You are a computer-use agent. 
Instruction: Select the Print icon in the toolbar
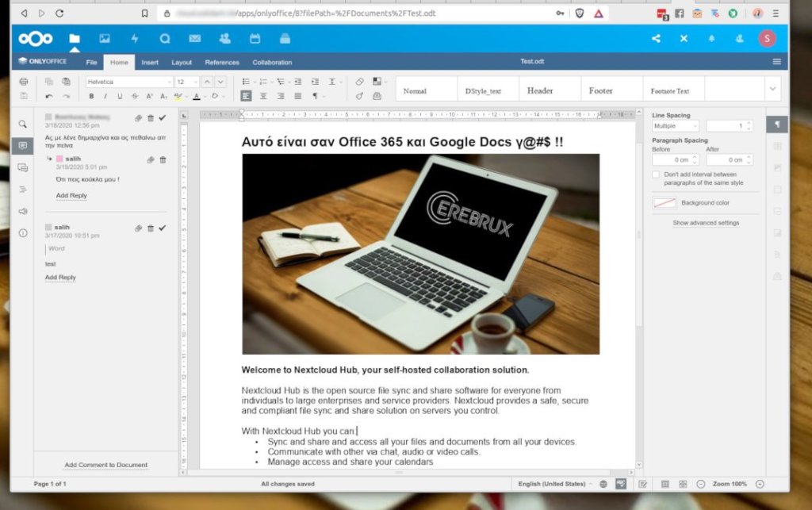pyautogui.click(x=22, y=81)
